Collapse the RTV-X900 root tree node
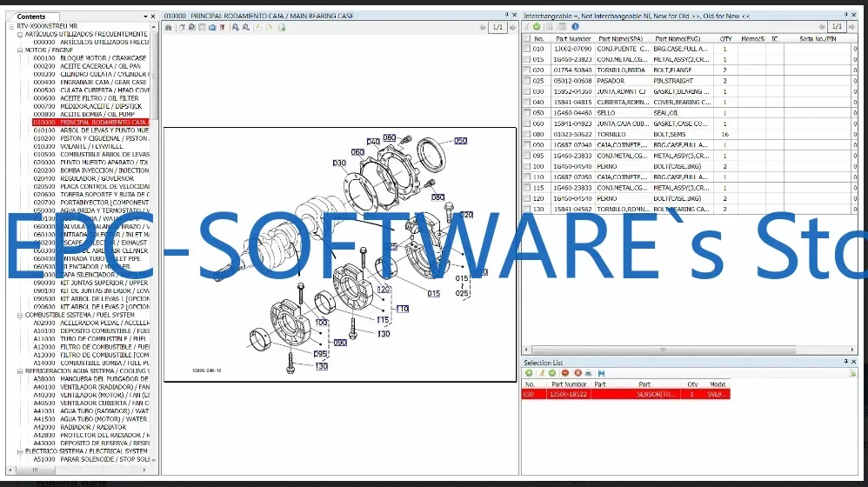The height and width of the screenshot is (487, 868). tap(11, 26)
